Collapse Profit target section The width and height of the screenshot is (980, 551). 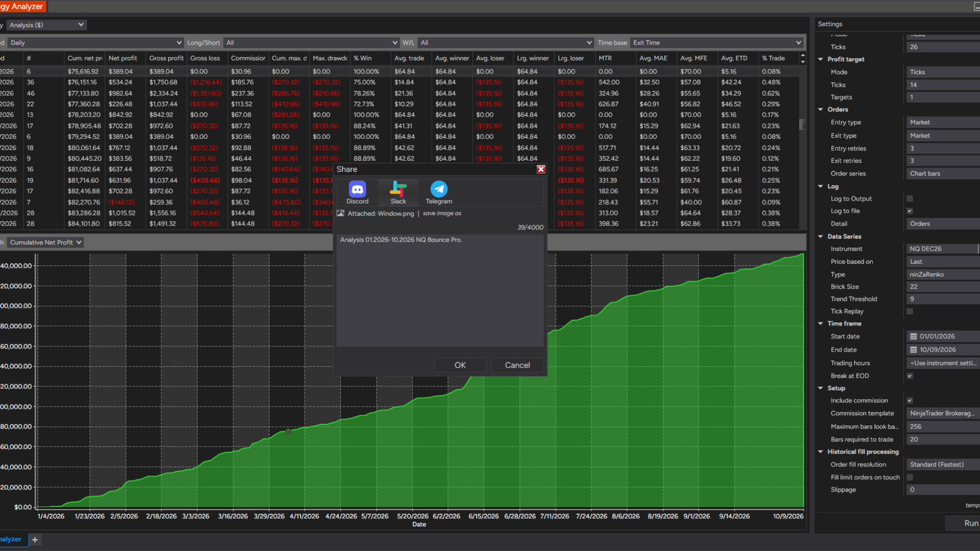(x=821, y=59)
